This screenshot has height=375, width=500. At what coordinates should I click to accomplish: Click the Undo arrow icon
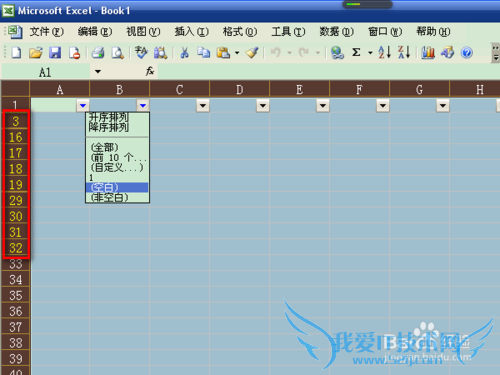pos(275,53)
